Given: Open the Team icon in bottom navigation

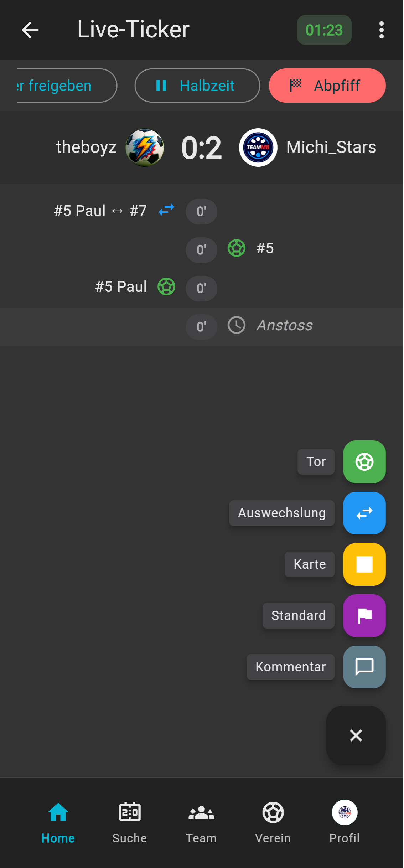Looking at the screenshot, I should pyautogui.click(x=201, y=812).
